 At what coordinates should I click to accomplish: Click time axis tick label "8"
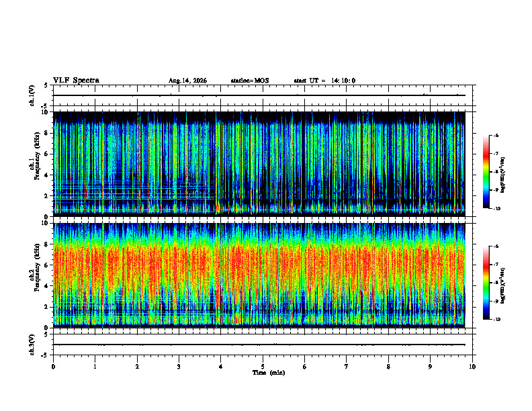(388, 367)
